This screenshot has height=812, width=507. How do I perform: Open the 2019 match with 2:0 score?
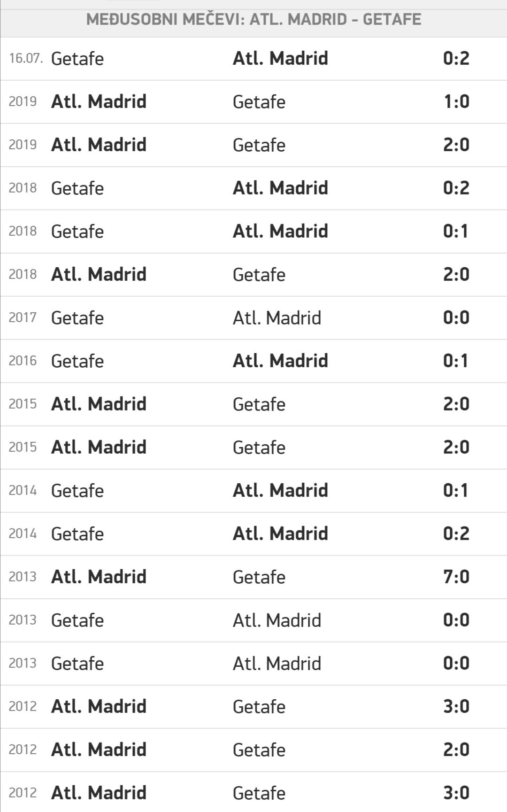[253, 145]
